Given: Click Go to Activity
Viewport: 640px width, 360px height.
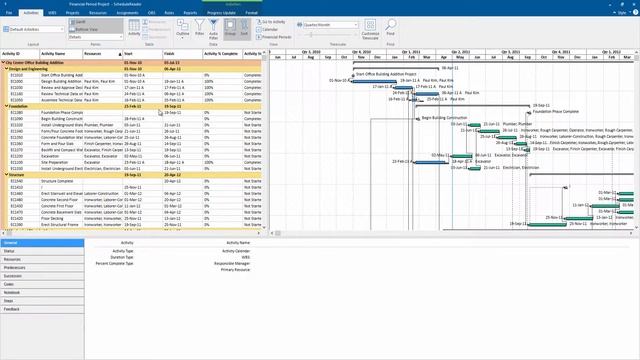Looking at the screenshot, I should tap(271, 22).
